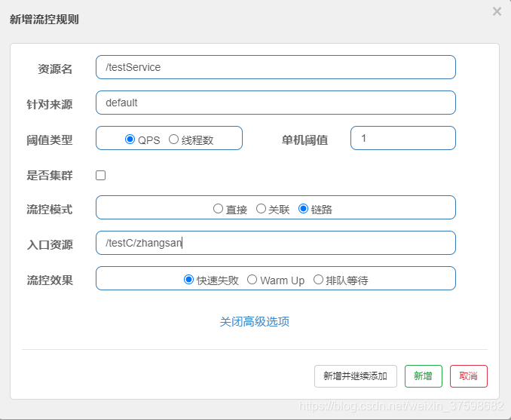Select the QPS threshold type radio
511x420 pixels.
point(130,139)
